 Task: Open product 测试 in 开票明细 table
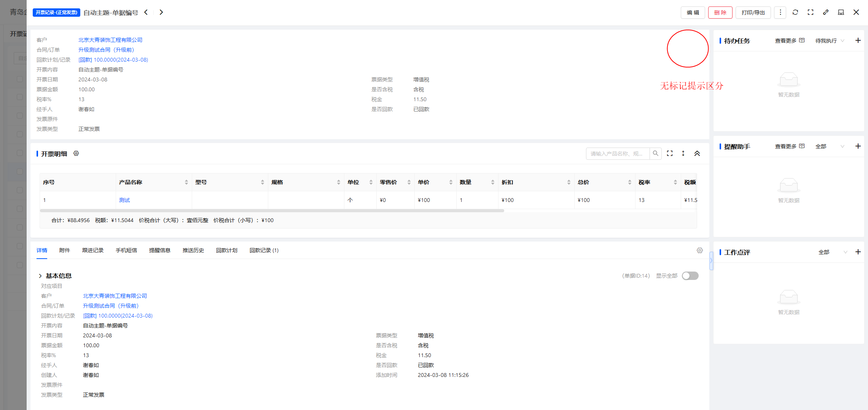point(124,200)
